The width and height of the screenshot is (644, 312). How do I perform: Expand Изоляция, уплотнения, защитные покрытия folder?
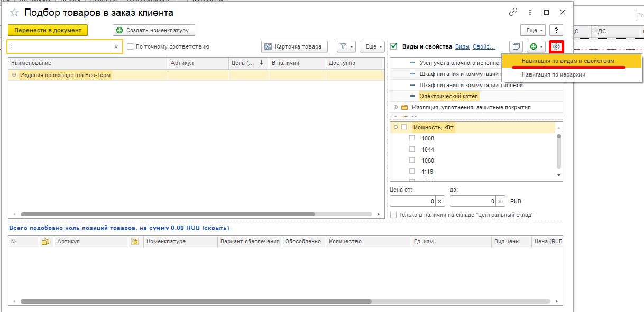click(x=395, y=107)
